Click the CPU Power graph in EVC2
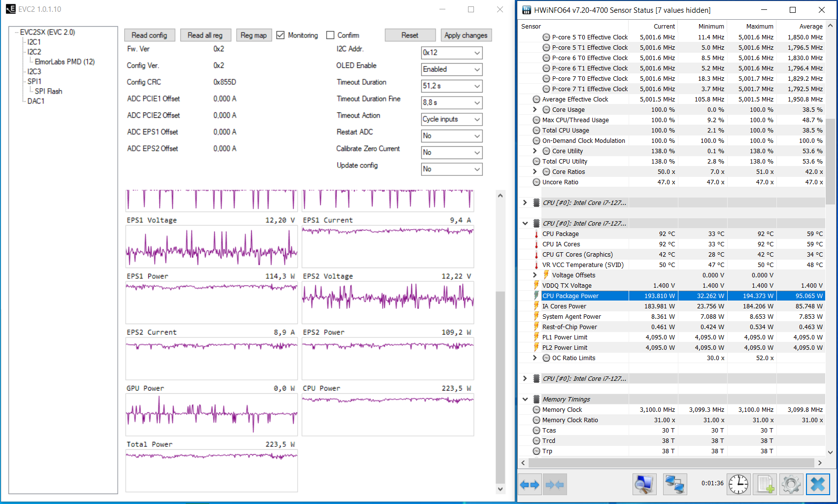Image resolution: width=838 pixels, height=504 pixels. click(x=388, y=415)
